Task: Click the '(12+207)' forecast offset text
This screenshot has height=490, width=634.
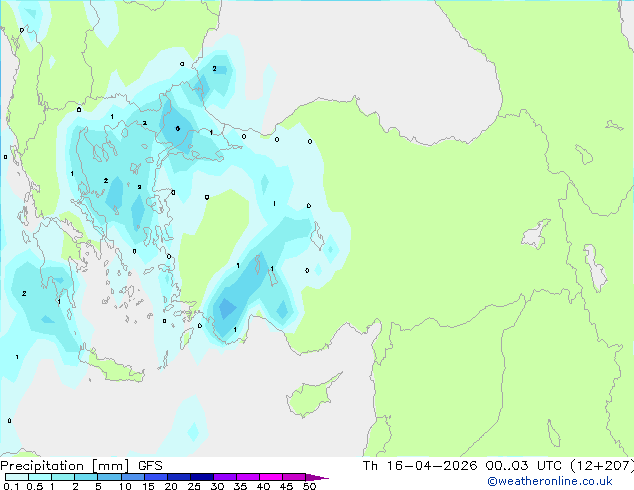Action: coord(602,466)
